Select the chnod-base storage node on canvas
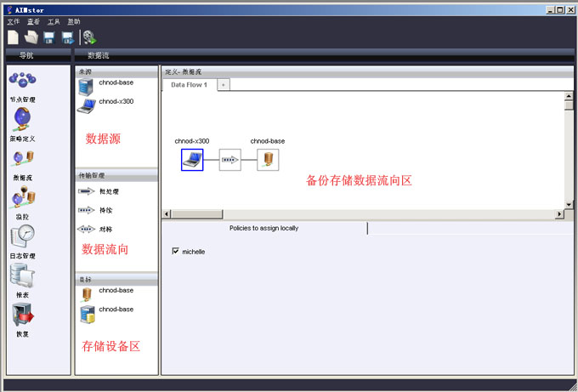The height and width of the screenshot is (392, 578). pos(268,160)
